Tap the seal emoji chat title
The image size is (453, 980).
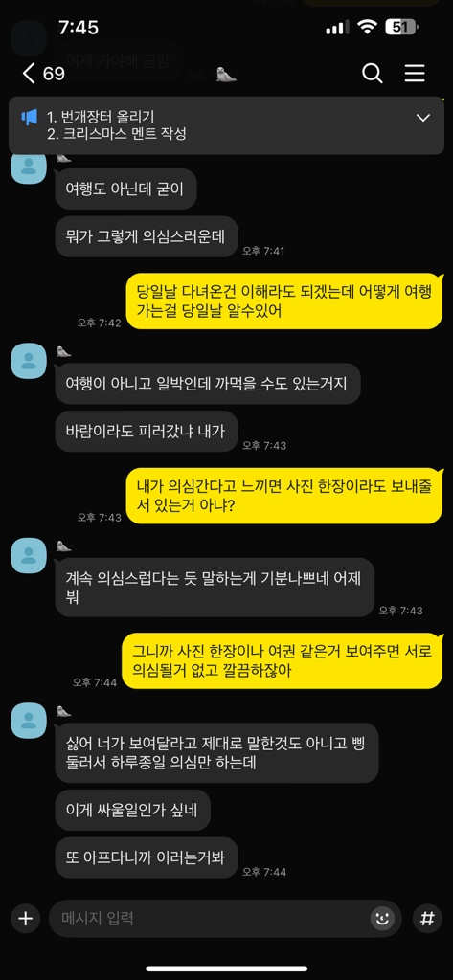[x=226, y=75]
